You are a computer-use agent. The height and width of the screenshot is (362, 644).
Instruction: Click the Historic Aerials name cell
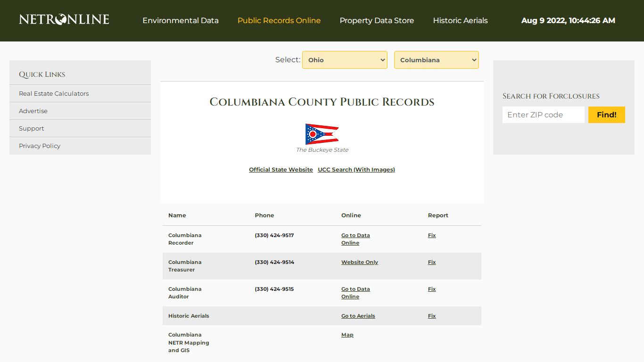point(189,316)
